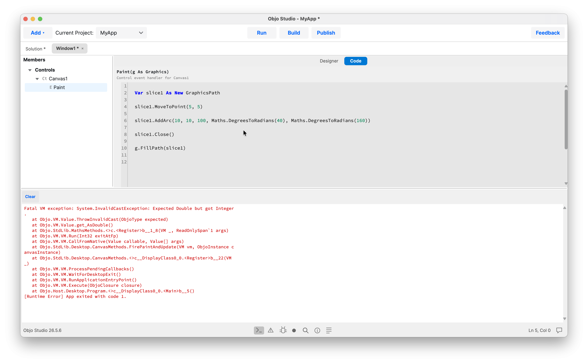This screenshot has height=364, width=588.
Task: Click the yellow minimize window button
Action: point(33,19)
